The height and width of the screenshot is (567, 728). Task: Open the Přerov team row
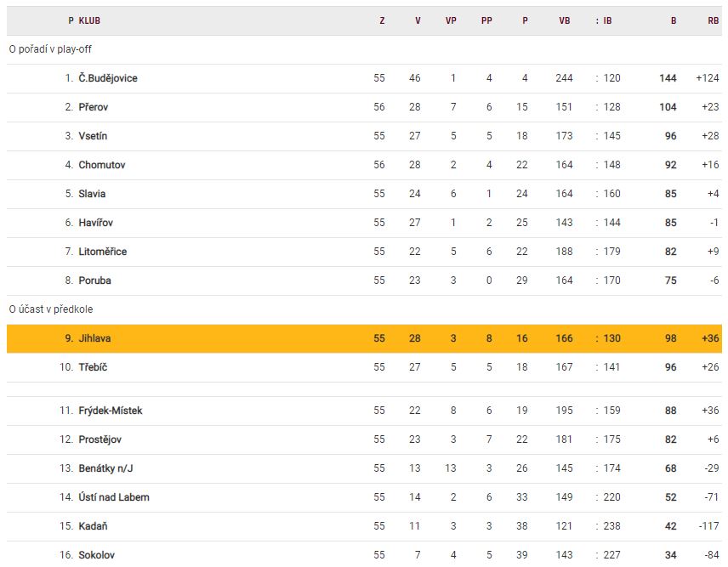(94, 107)
